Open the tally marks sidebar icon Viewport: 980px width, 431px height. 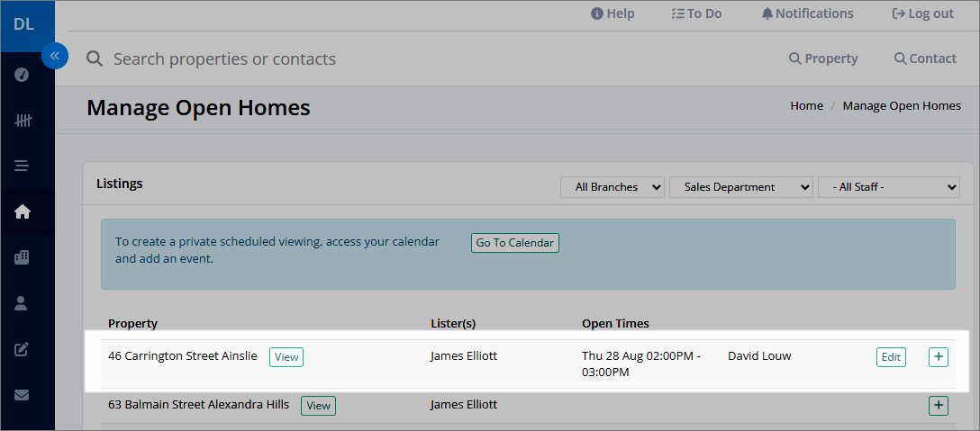[22, 121]
